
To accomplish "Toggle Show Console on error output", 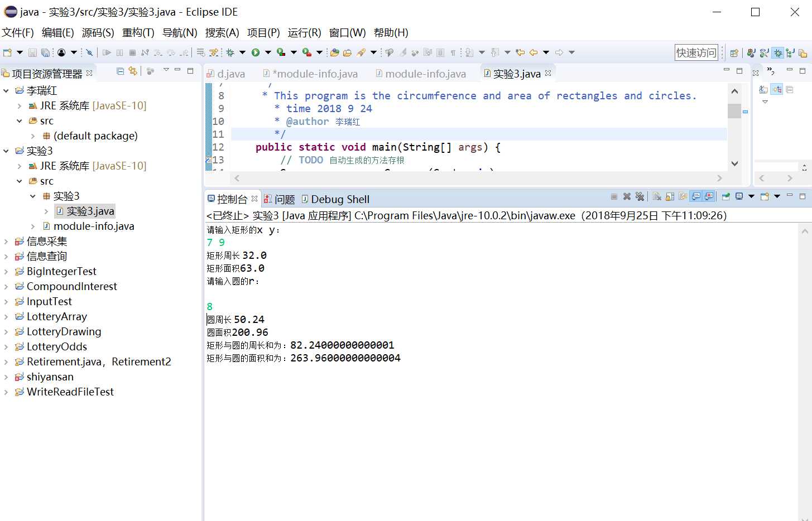I will pos(709,196).
